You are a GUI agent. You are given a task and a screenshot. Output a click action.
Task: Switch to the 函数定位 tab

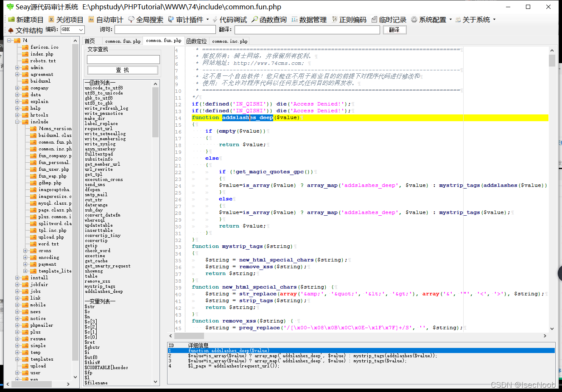point(197,41)
